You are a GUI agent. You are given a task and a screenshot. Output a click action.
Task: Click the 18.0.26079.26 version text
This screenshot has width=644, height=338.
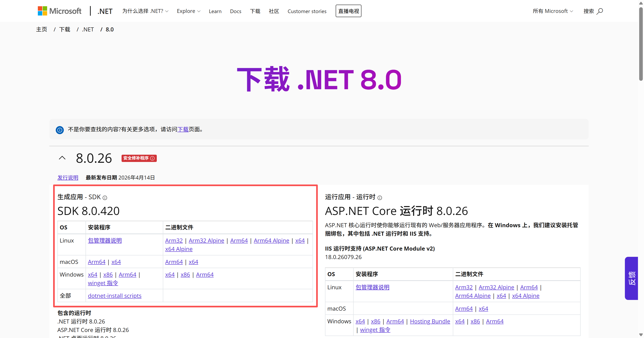343,257
